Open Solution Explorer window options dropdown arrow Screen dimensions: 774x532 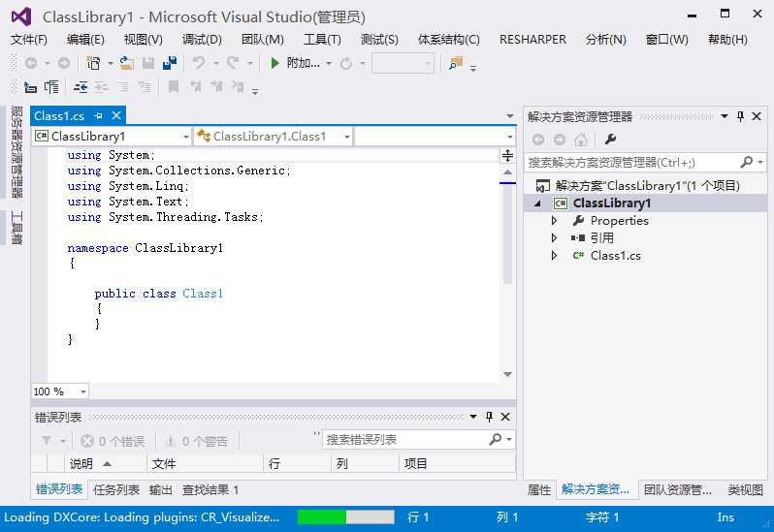725,116
